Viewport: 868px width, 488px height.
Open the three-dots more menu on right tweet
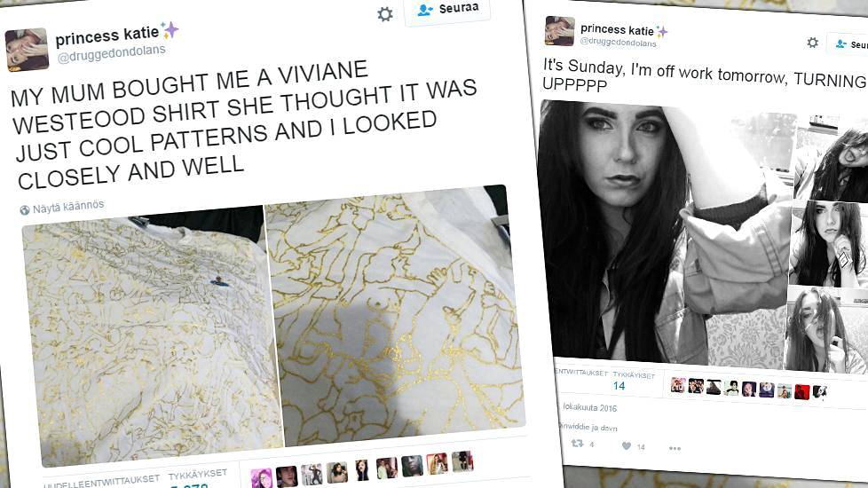[675, 447]
